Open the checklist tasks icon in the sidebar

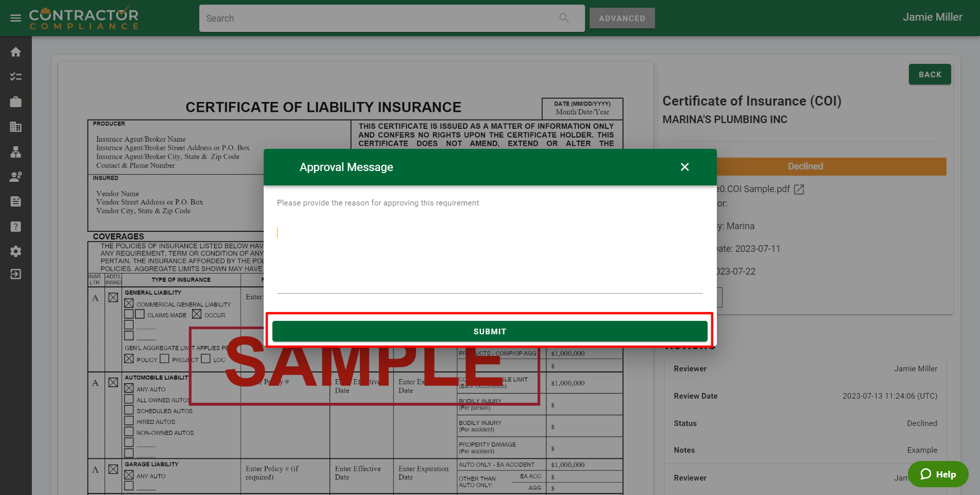[x=15, y=77]
